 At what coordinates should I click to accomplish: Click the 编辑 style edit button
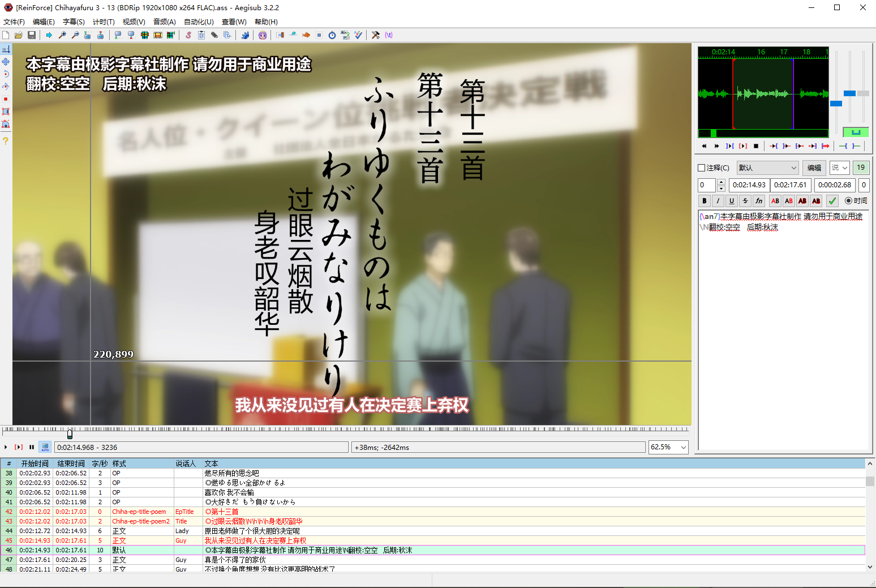pyautogui.click(x=814, y=168)
